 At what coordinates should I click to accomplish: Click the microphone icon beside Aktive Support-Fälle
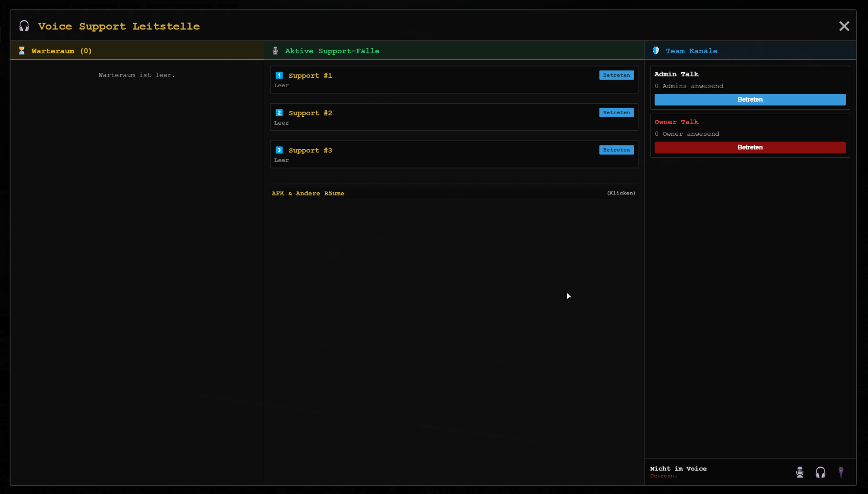[x=275, y=51]
